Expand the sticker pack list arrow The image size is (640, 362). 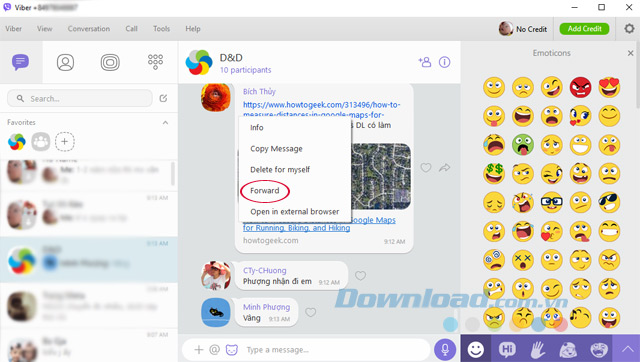(x=627, y=349)
